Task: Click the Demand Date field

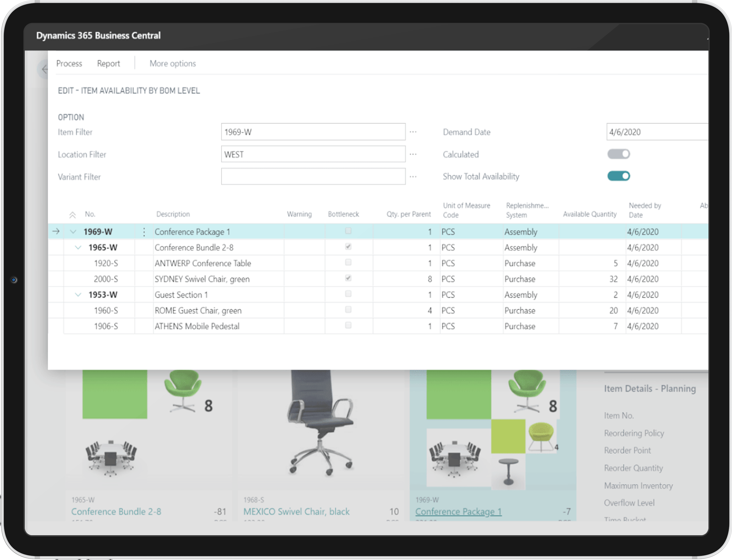Action: (657, 132)
